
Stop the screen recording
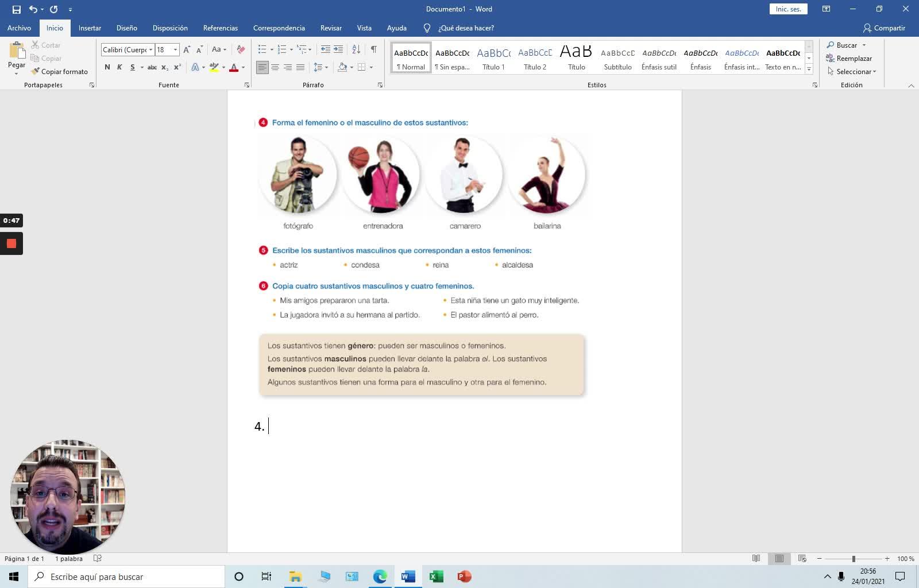pos(11,243)
